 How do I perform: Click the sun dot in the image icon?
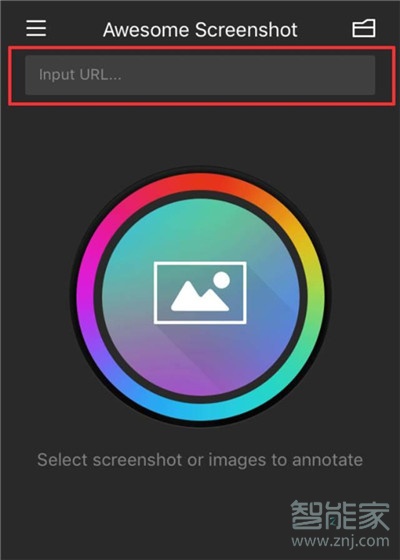(x=222, y=280)
